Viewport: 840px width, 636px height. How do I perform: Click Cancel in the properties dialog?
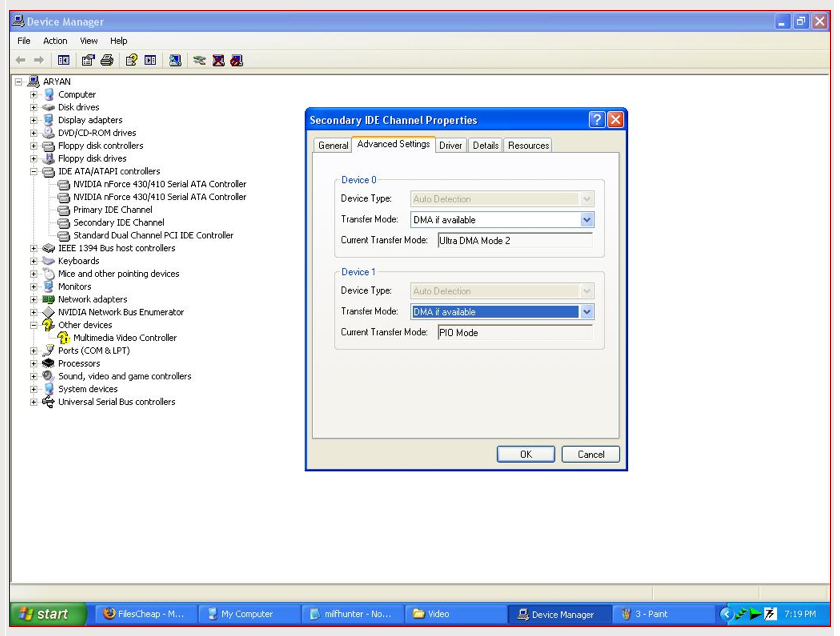pyautogui.click(x=590, y=454)
